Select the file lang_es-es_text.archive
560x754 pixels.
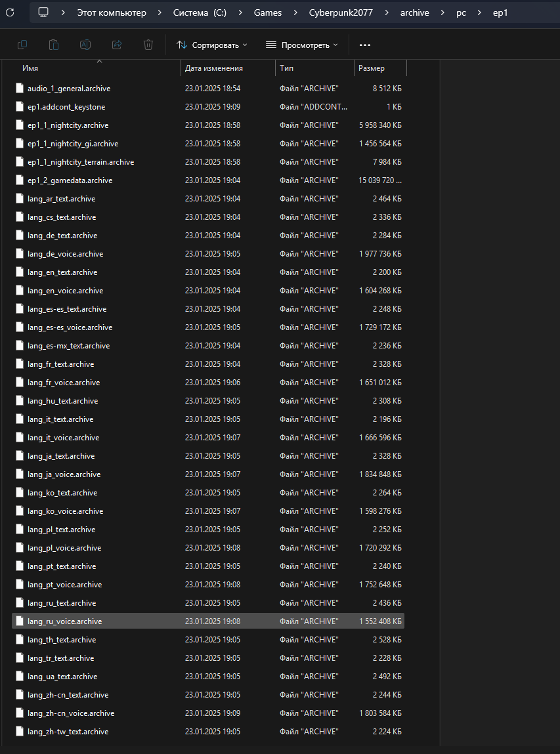coord(208,308)
